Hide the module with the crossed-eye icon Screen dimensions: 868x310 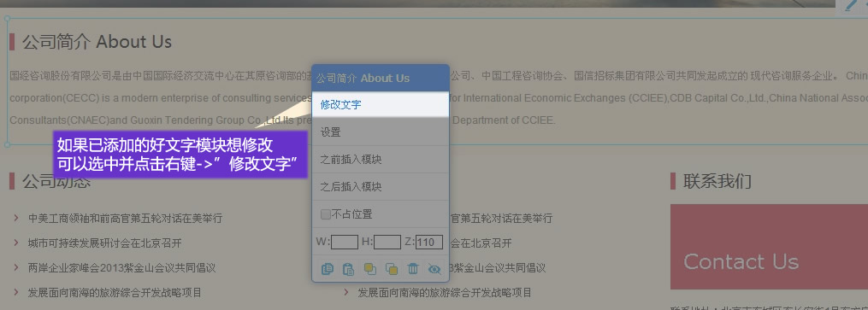434,269
